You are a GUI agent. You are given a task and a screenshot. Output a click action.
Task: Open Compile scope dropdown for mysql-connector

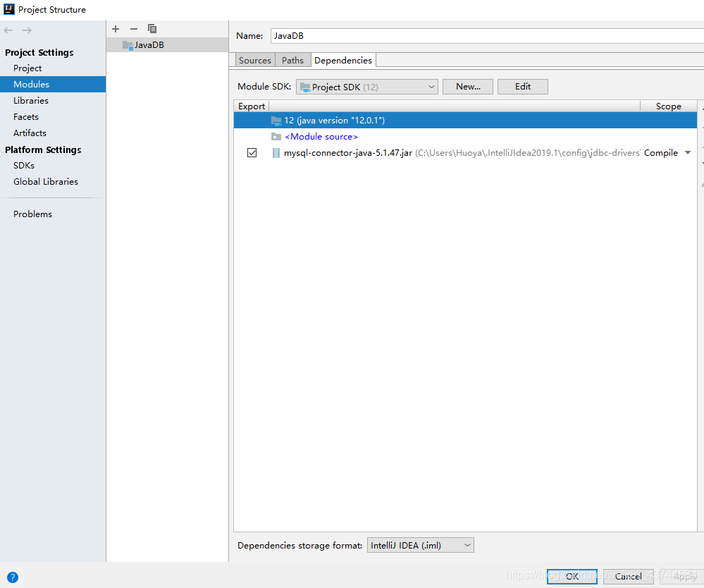coord(687,153)
